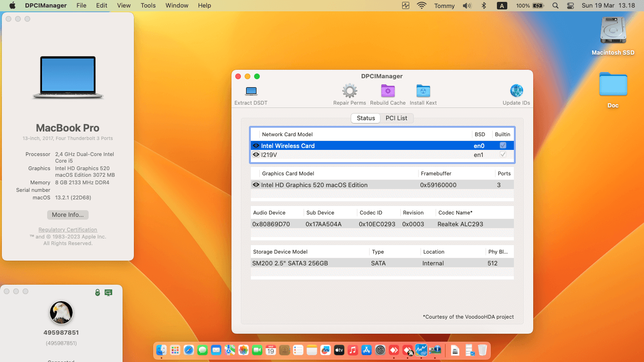This screenshot has width=644, height=362.
Task: Toggle Builtin checkbox for Intel Wireless Card
Action: [503, 146]
